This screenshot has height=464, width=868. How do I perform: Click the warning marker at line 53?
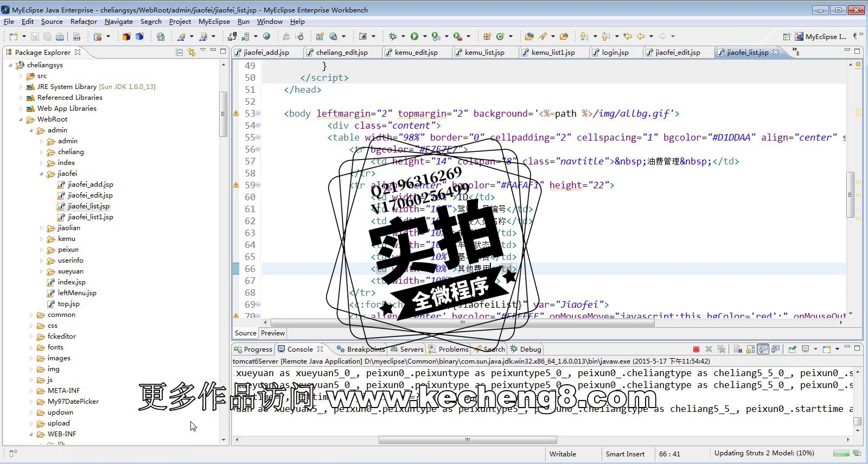[236, 113]
